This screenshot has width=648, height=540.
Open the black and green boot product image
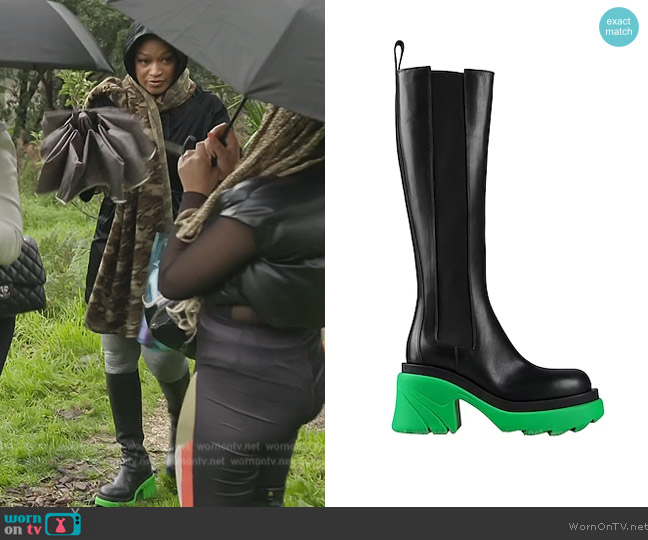coord(498,238)
